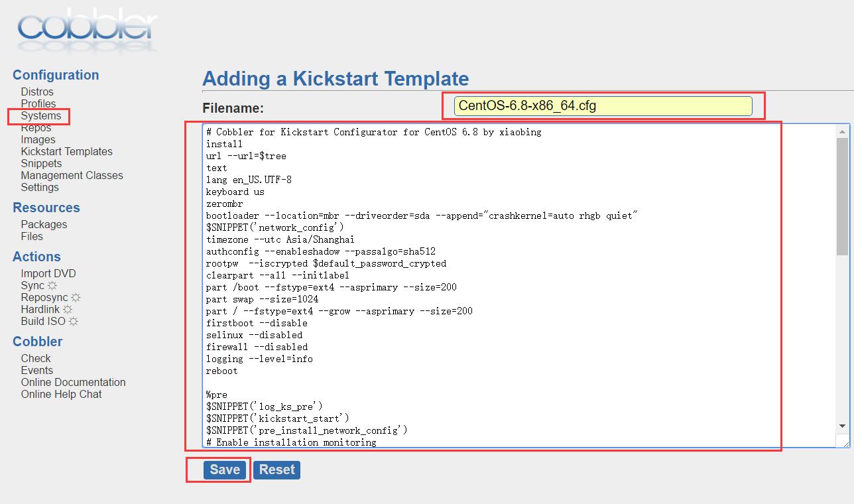Open the Images page

38,139
